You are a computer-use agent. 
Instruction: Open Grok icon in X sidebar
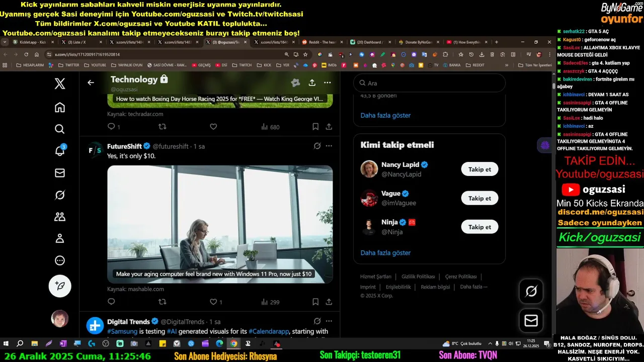[59, 195]
